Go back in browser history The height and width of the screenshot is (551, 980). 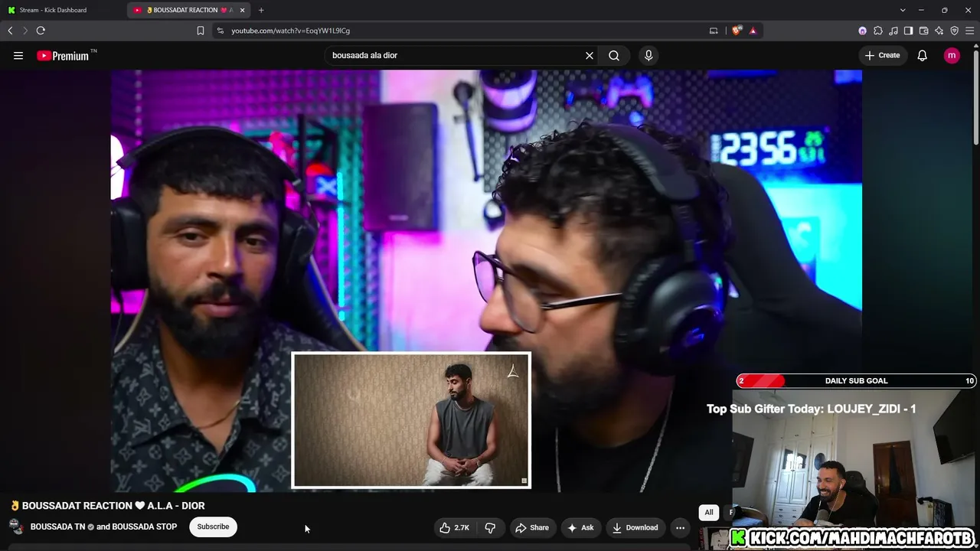click(x=10, y=31)
